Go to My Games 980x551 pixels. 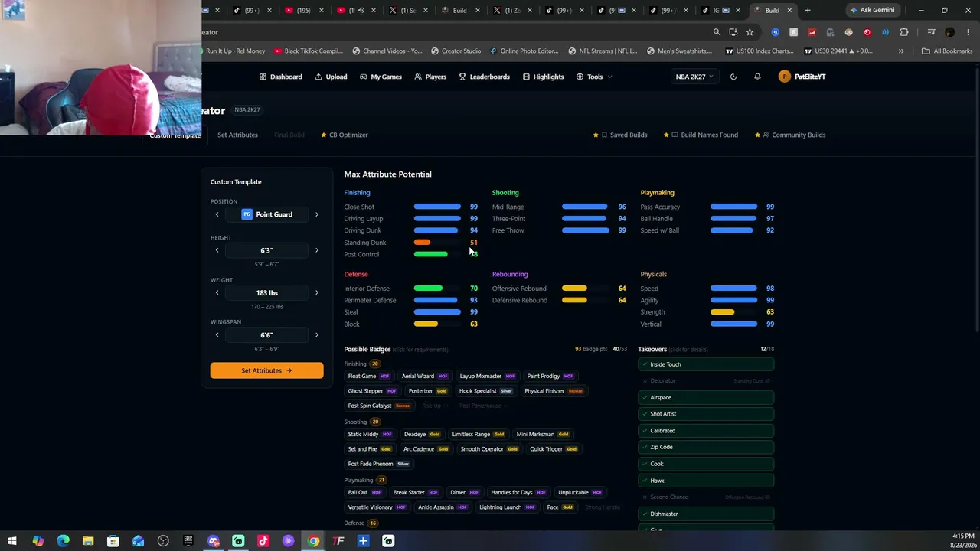[381, 77]
